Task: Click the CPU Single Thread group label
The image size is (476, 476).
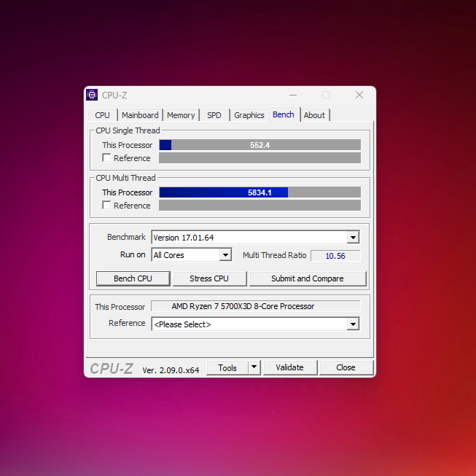Action: coord(128,130)
